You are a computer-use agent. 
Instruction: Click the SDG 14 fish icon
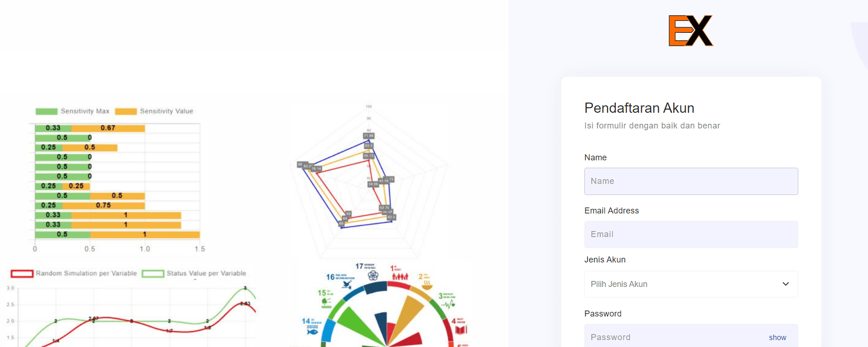coord(312,331)
